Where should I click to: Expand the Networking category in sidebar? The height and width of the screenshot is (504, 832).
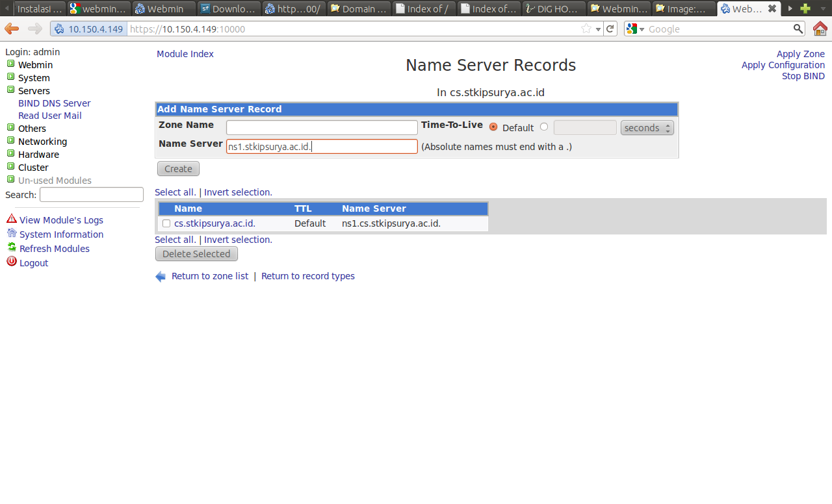point(11,141)
